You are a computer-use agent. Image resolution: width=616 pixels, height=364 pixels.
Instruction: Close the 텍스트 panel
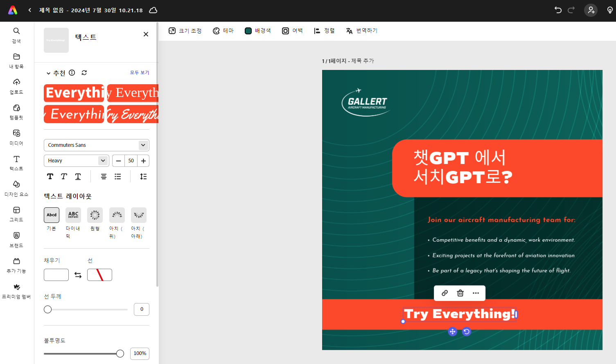[146, 34]
